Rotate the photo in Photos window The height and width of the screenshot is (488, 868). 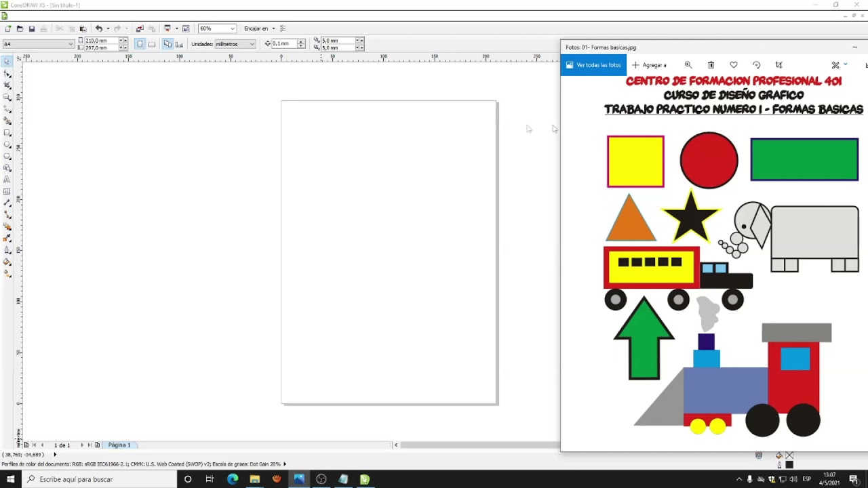pyautogui.click(x=756, y=65)
